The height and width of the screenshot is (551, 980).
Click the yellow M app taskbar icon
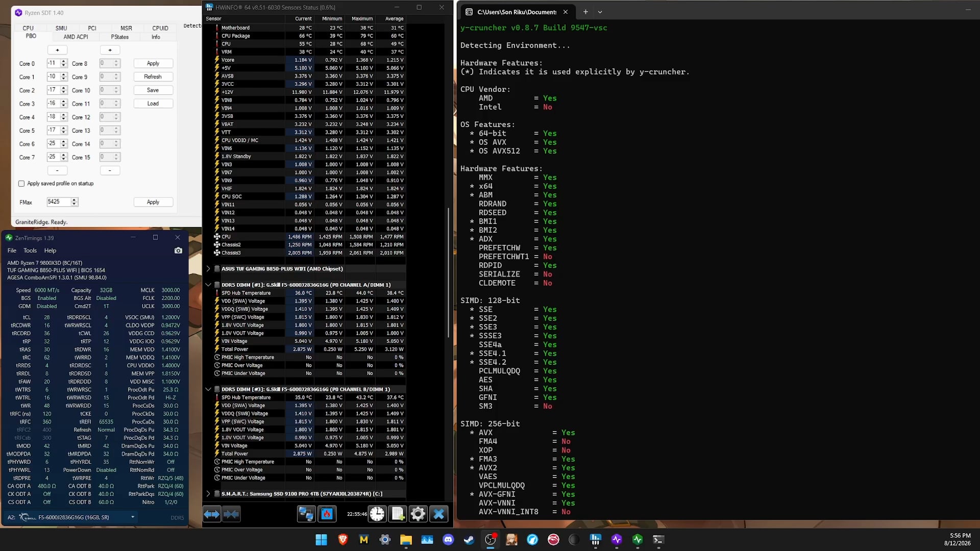(x=364, y=540)
